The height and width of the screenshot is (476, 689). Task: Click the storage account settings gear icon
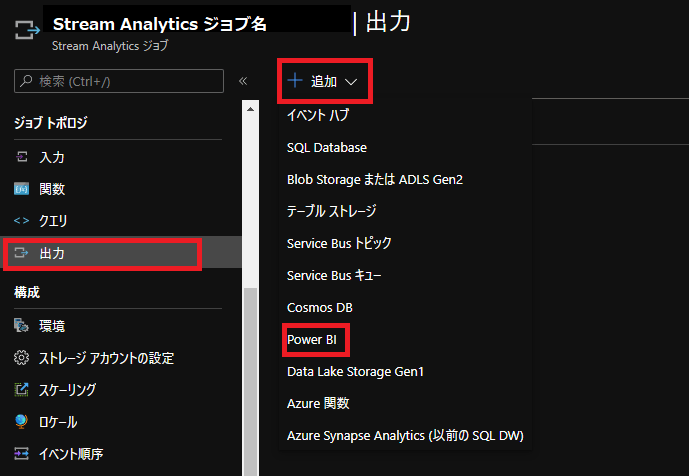click(x=22, y=358)
